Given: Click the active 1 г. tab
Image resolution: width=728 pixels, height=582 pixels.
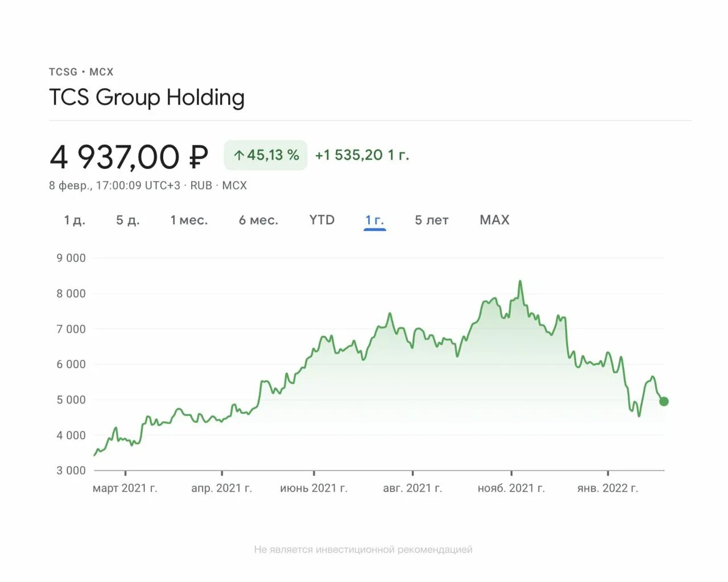Looking at the screenshot, I should tap(375, 221).
